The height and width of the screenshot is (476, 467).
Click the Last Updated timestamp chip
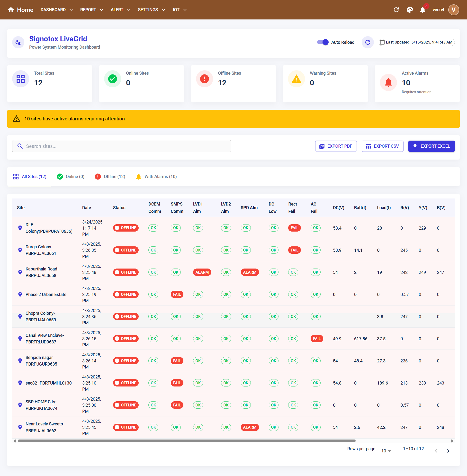[x=416, y=42]
